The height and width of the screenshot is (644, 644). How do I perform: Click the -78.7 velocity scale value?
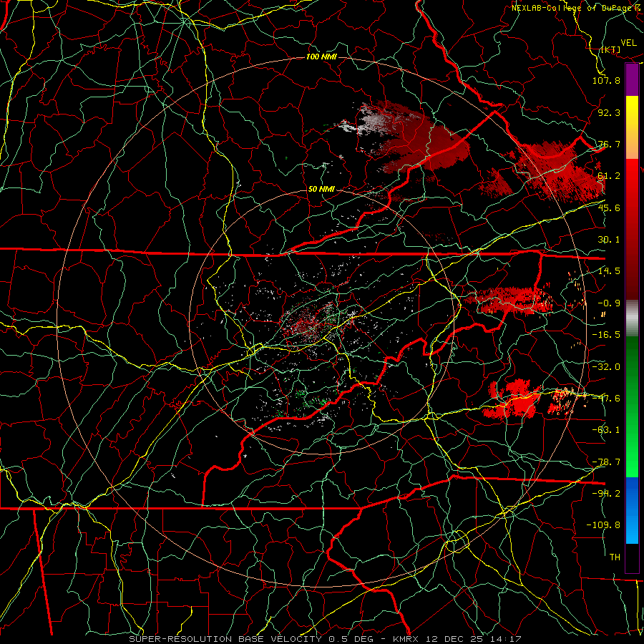tap(606, 462)
